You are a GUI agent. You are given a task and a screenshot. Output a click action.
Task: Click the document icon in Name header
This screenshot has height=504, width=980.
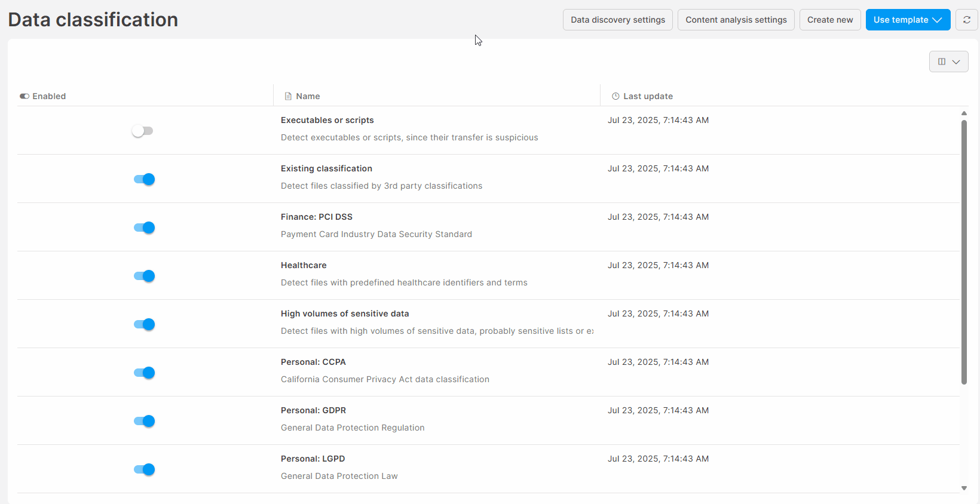point(288,96)
